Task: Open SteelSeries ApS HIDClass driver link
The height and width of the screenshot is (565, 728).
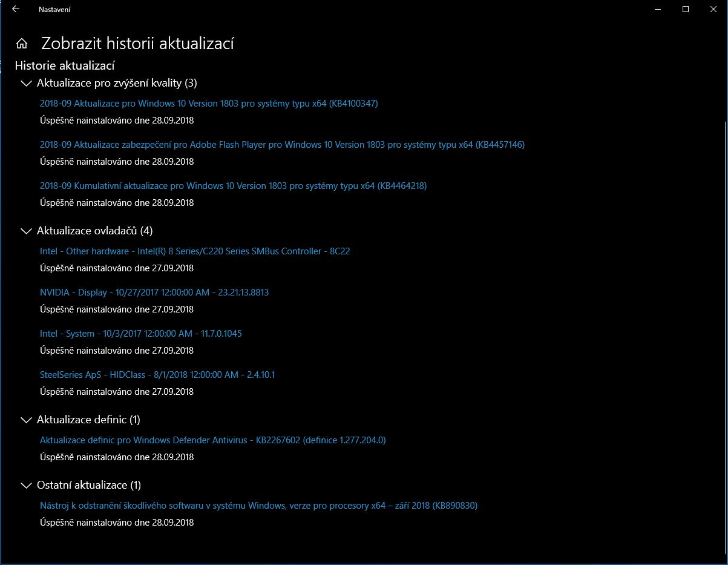Action: coord(157,375)
